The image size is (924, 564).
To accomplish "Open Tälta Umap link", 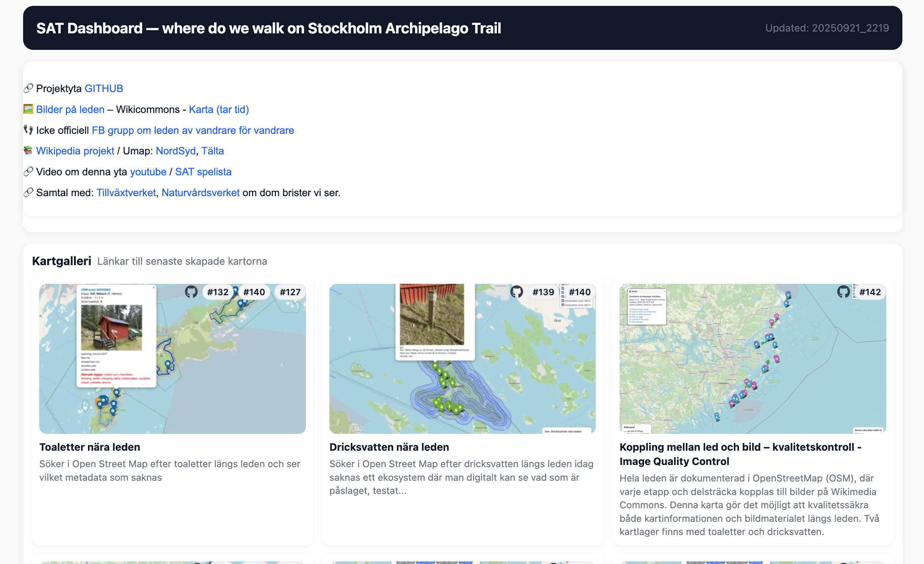I will tap(212, 151).
